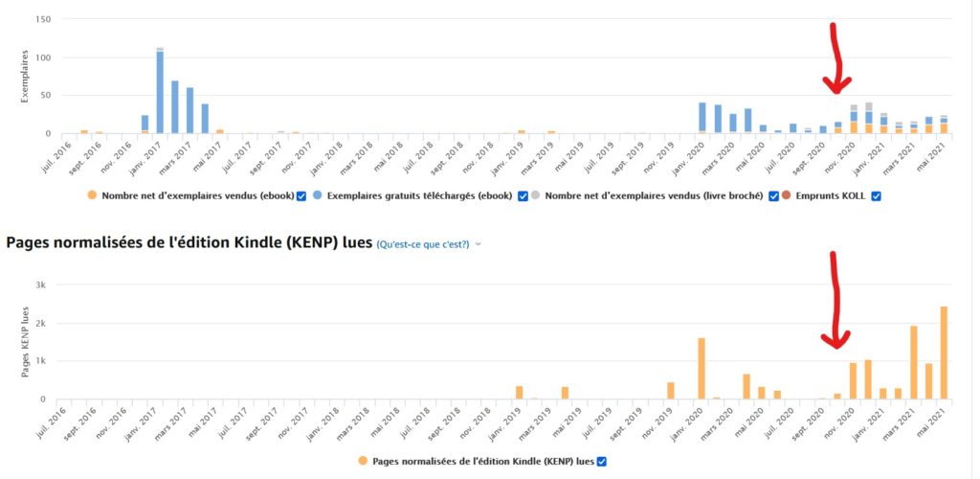Viewport: 980px width, 479px height.
Task: Click the blue free downloads legend dot
Action: click(317, 195)
